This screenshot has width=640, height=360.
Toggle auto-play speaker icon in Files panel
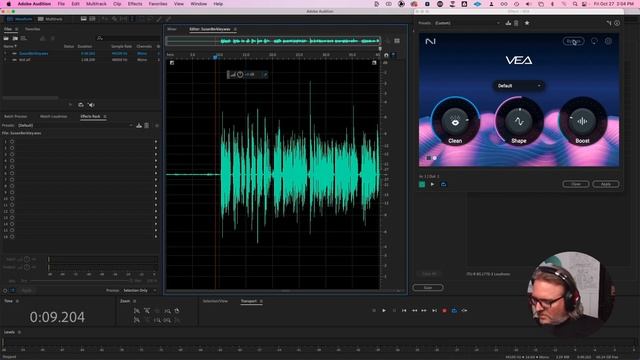pyautogui.click(x=91, y=105)
